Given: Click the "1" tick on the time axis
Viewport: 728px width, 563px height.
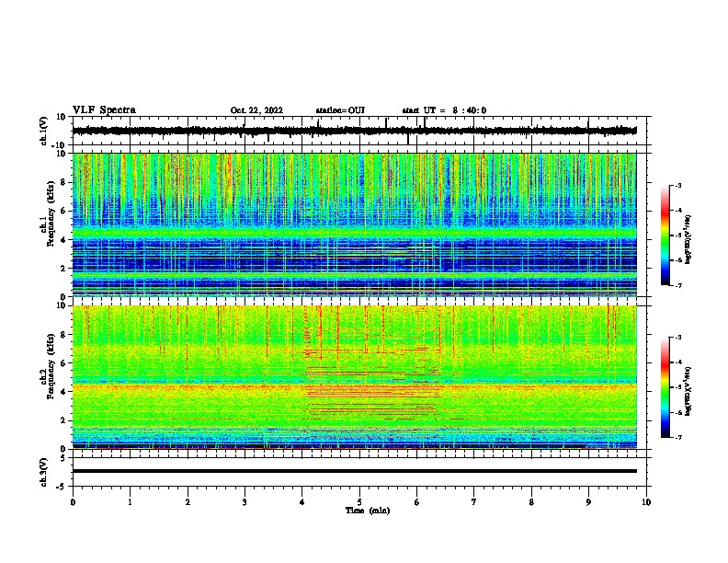Looking at the screenshot, I should pos(130,502).
